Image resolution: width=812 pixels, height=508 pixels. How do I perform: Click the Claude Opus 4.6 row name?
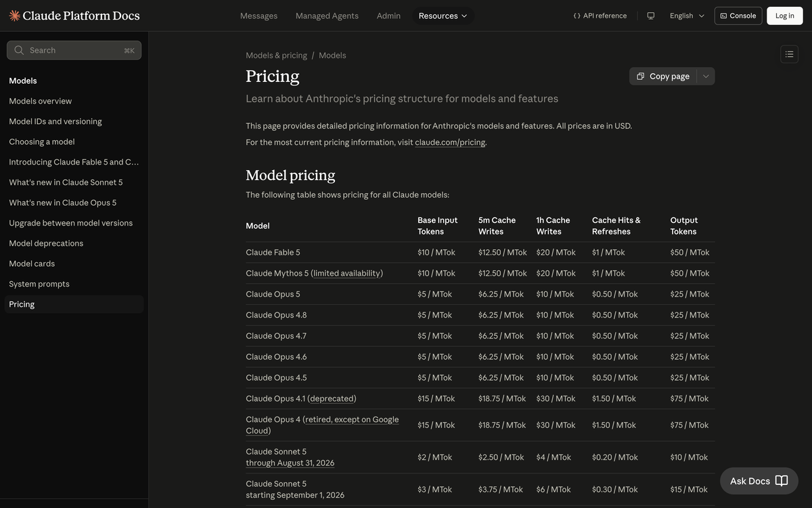pos(276,358)
